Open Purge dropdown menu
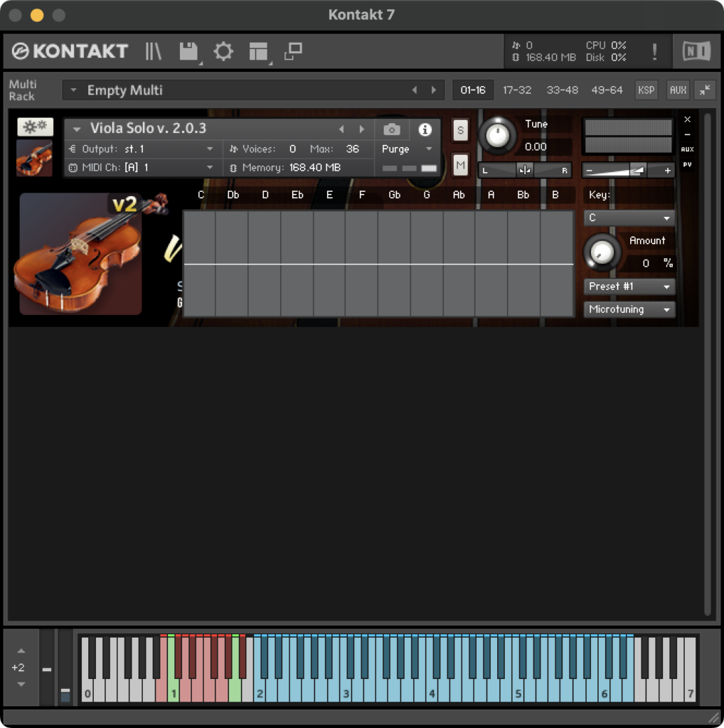 (x=407, y=149)
